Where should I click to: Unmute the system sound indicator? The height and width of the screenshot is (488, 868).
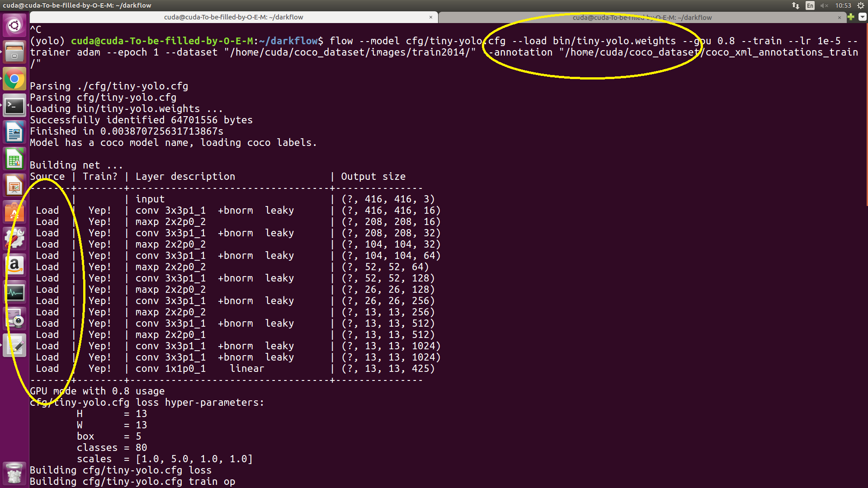coord(824,5)
